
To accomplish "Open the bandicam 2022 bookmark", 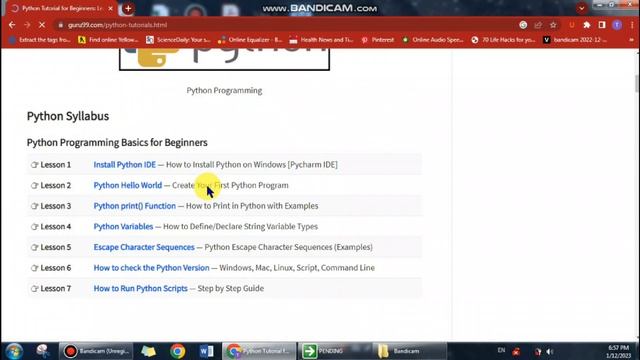I will point(575,40).
